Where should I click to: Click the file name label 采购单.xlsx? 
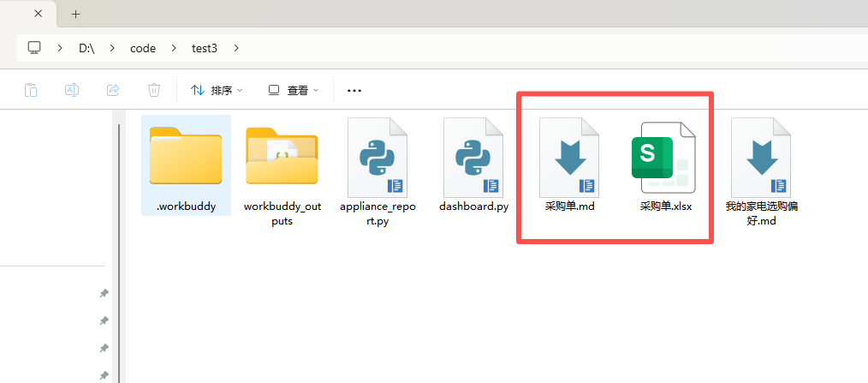click(x=666, y=206)
